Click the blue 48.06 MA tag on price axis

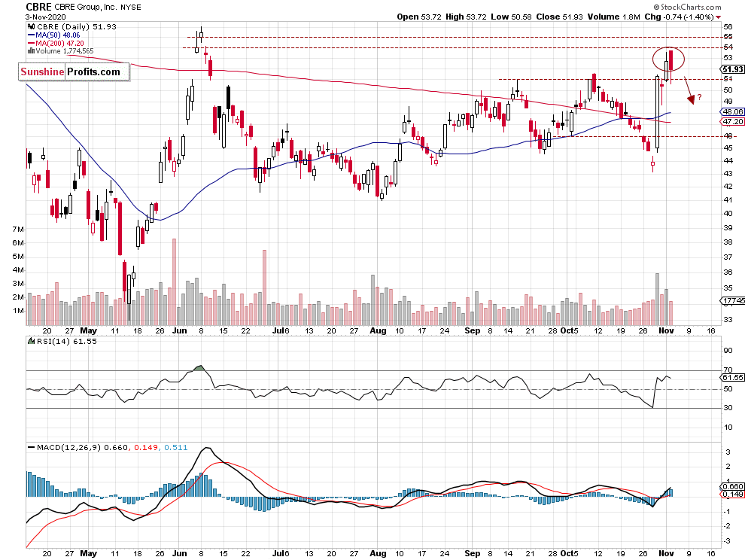733,112
